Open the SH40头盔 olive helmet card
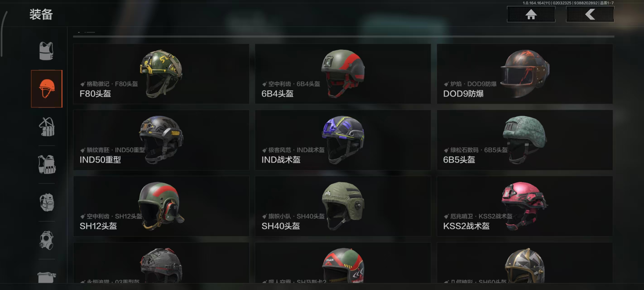Image resolution: width=644 pixels, height=290 pixels. coord(343,206)
